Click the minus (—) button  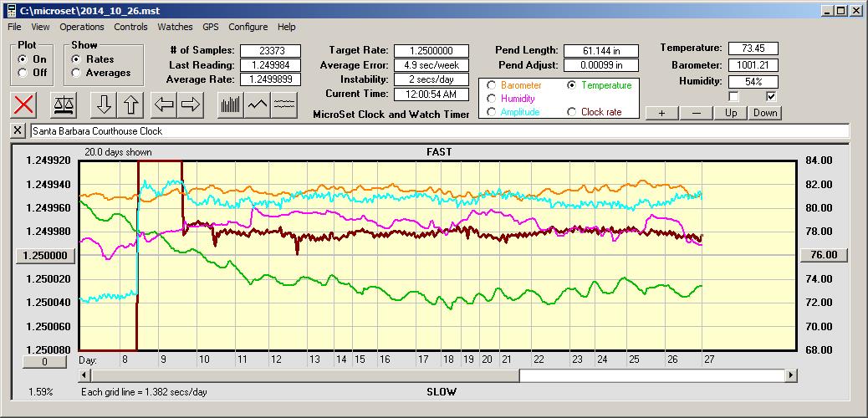click(x=696, y=113)
